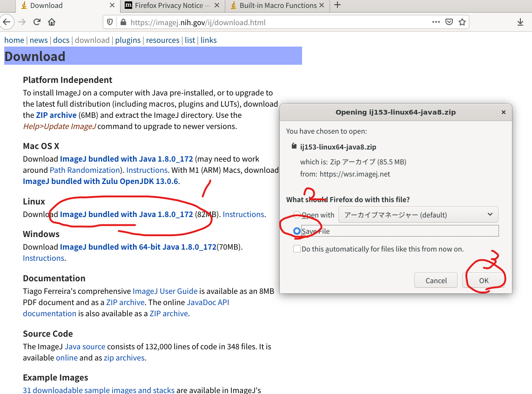The height and width of the screenshot is (394, 532).
Task: Download ImageJ bundled with Zulu OpenJDK
Action: (x=101, y=181)
